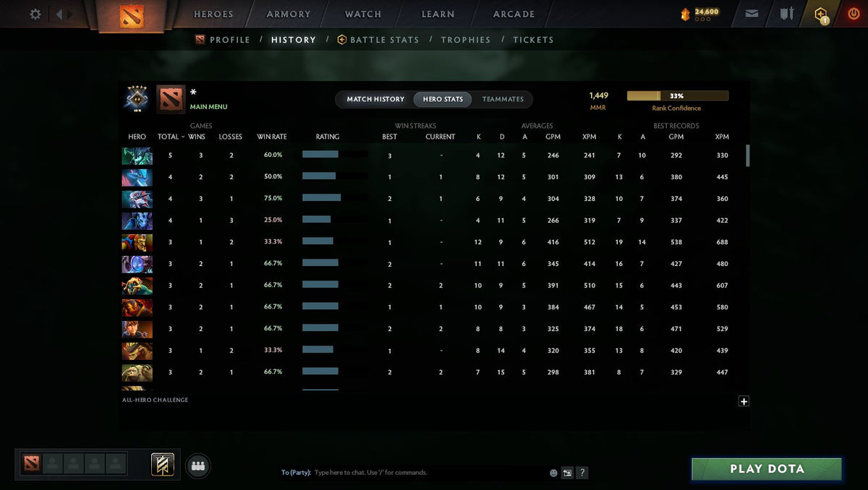Open the mail envelope icon
The height and width of the screenshot is (490, 868).
(x=752, y=14)
